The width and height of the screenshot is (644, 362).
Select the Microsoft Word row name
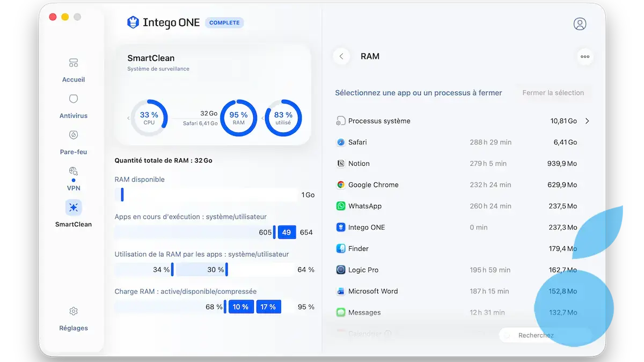373,291
